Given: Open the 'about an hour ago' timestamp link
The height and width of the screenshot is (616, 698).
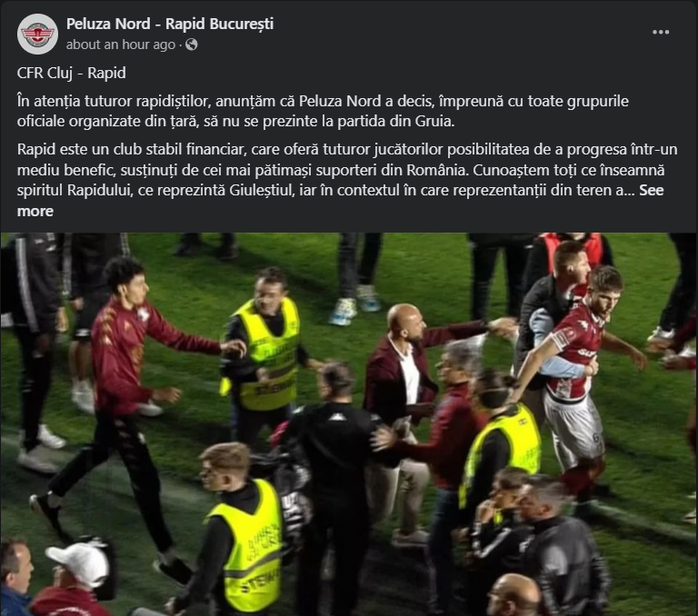Looking at the screenshot, I should click(x=121, y=45).
